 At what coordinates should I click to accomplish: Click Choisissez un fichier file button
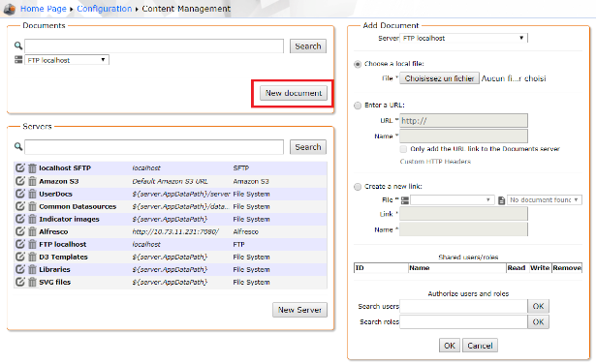439,78
